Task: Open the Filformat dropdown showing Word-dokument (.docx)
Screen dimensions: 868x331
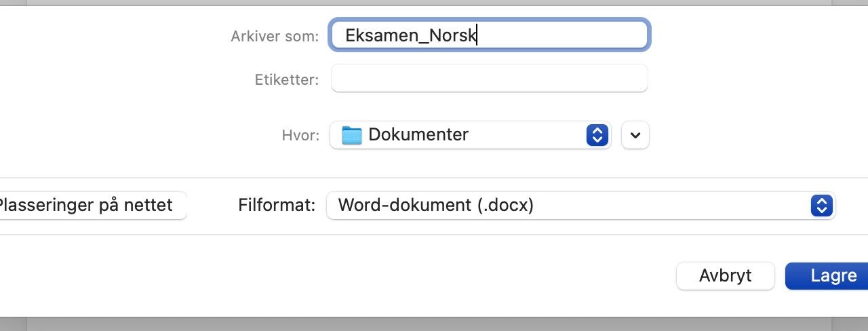Action: coord(581,205)
